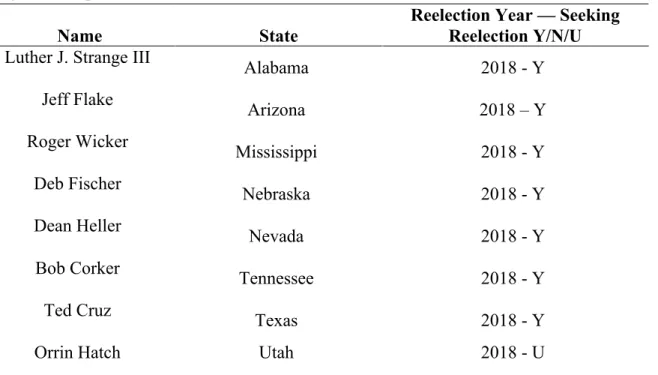Select the Orrin Hatch row name

point(77,353)
